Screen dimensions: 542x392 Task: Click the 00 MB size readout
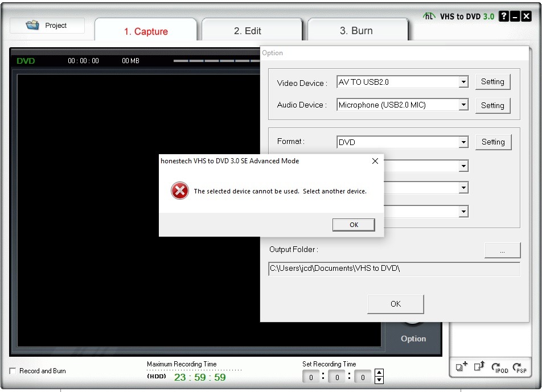tap(130, 61)
